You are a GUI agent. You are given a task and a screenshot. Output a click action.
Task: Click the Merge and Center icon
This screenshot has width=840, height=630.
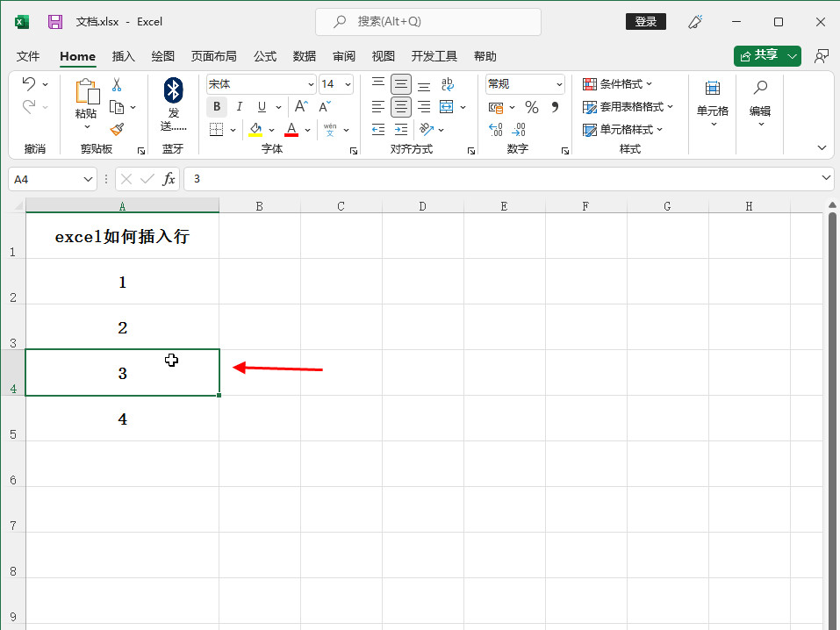(446, 106)
